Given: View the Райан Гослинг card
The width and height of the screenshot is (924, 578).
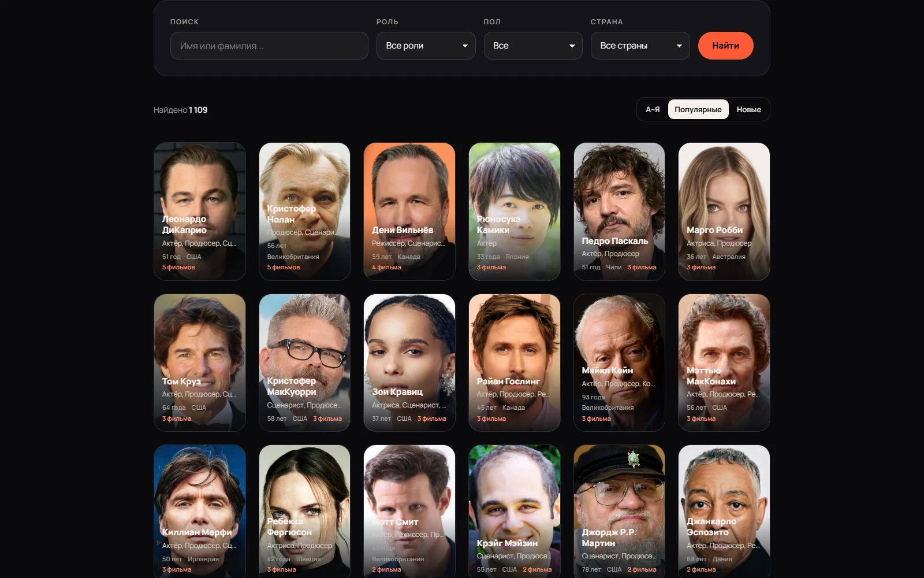Looking at the screenshot, I should [515, 363].
